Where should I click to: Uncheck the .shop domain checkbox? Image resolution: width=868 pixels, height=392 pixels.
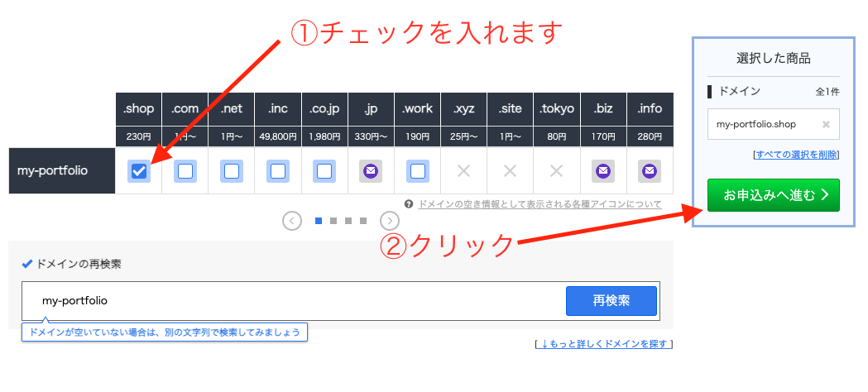point(139,171)
